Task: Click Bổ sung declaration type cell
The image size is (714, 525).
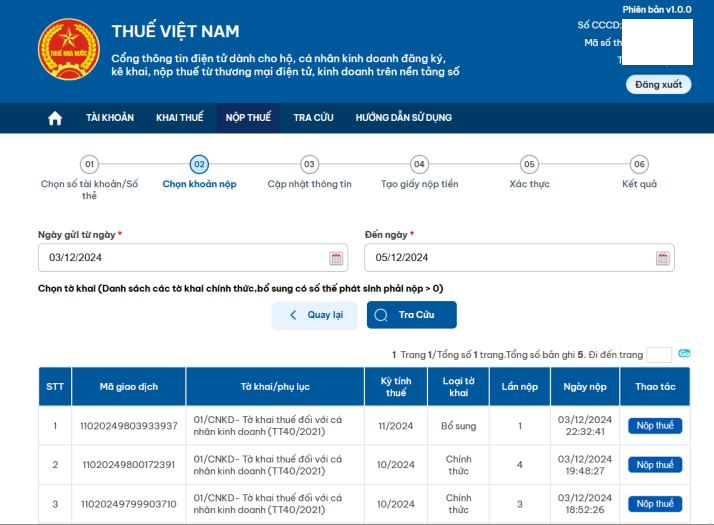Action: pyautogui.click(x=459, y=426)
